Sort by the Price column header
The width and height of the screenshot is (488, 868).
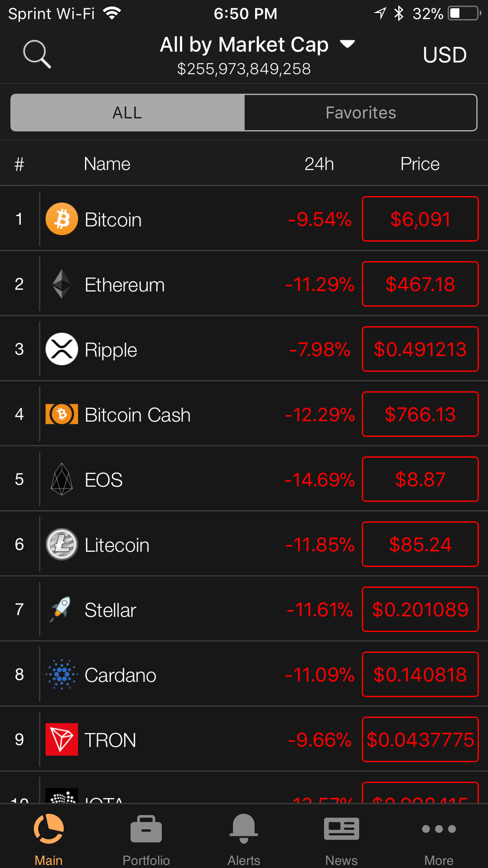[x=420, y=164]
